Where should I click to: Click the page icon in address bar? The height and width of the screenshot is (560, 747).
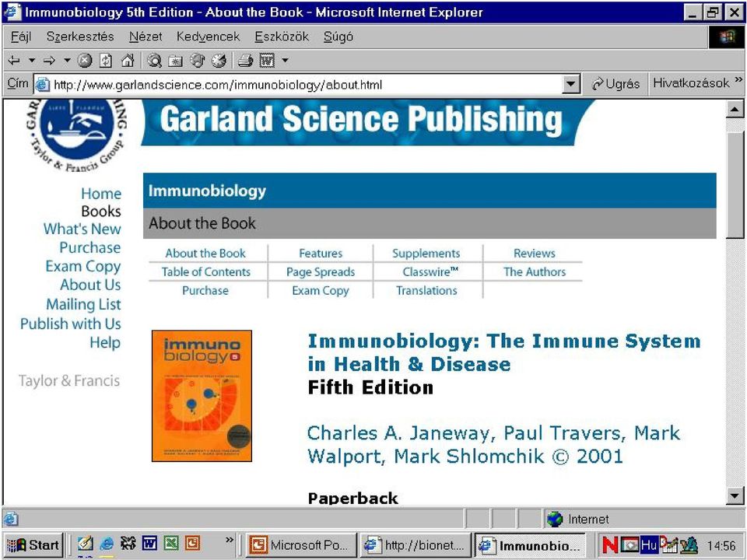point(42,85)
